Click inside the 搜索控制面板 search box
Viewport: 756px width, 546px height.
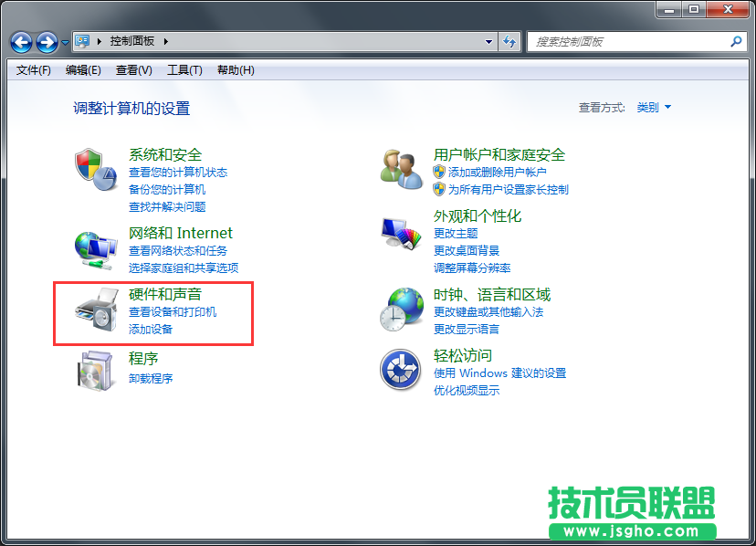[630, 42]
